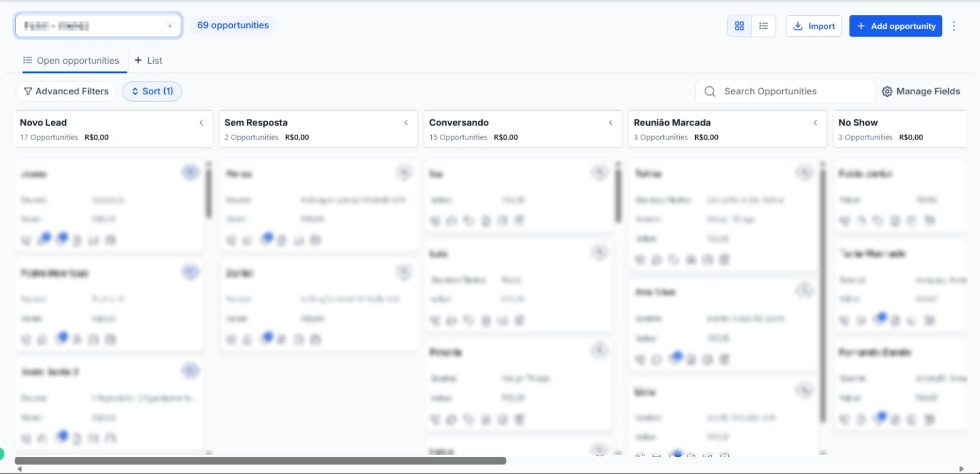Open Manage Fields settings
The width and height of the screenshot is (980, 474).
pos(921,91)
